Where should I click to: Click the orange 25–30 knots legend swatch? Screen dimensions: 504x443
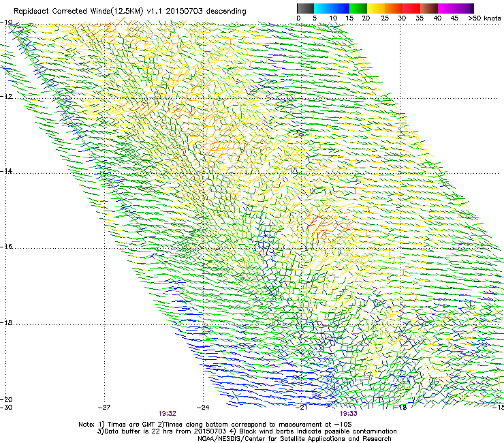point(394,8)
